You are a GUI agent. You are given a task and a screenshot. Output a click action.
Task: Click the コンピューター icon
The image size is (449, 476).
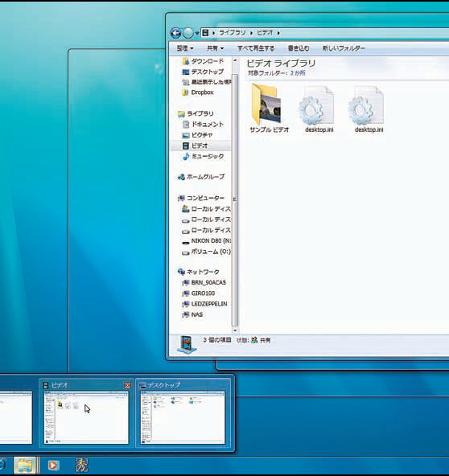[x=181, y=199]
